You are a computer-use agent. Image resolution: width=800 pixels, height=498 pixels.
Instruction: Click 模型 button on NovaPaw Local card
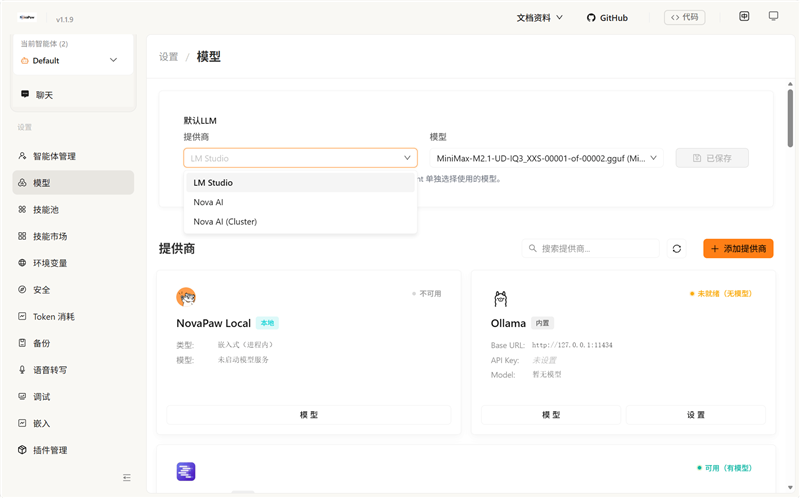point(309,415)
